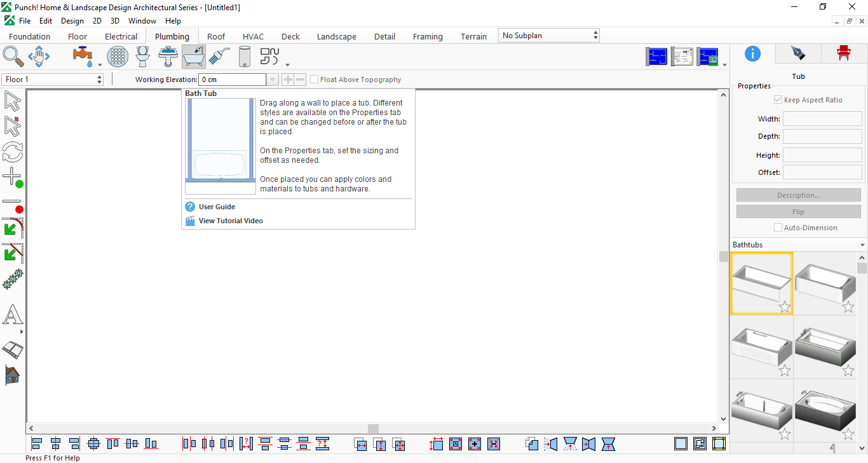This screenshot has width=868, height=463.
Task: Choose the sink plumbing tool
Action: (x=168, y=56)
